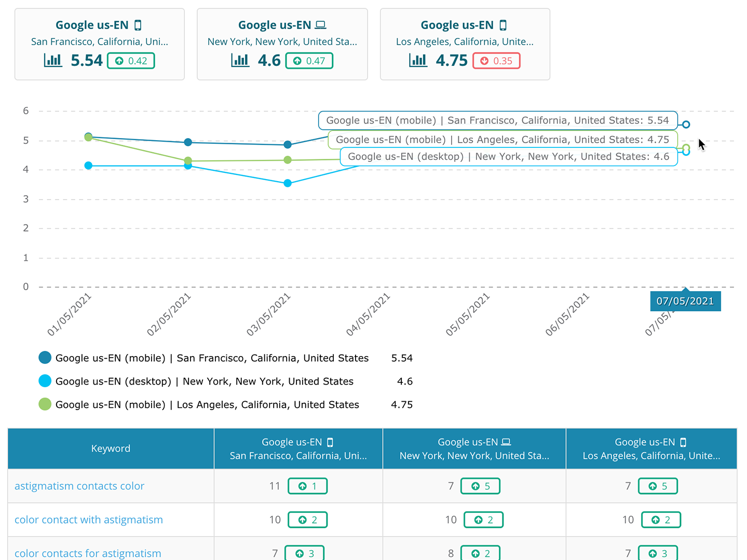
Task: Open the 'color contact with astigmatism' keyword link
Action: 89,520
